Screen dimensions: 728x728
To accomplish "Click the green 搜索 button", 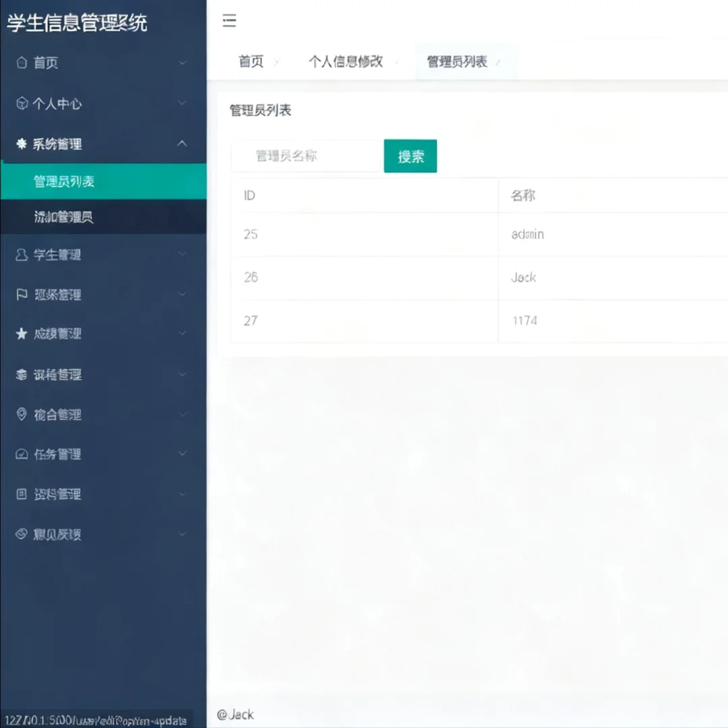I will (x=410, y=156).
